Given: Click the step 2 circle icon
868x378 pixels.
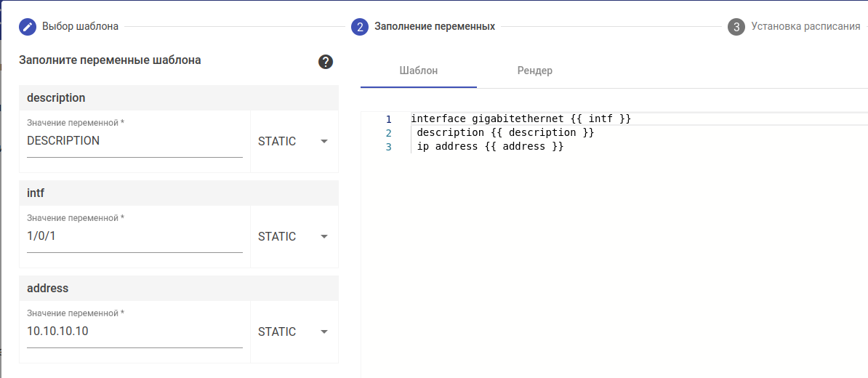Looking at the screenshot, I should point(359,27).
